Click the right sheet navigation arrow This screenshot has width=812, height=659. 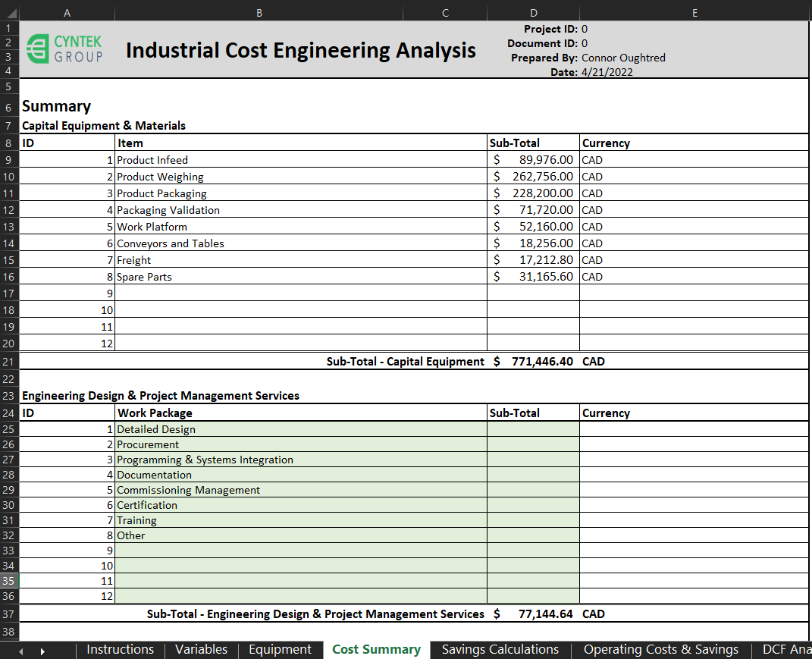tap(42, 650)
